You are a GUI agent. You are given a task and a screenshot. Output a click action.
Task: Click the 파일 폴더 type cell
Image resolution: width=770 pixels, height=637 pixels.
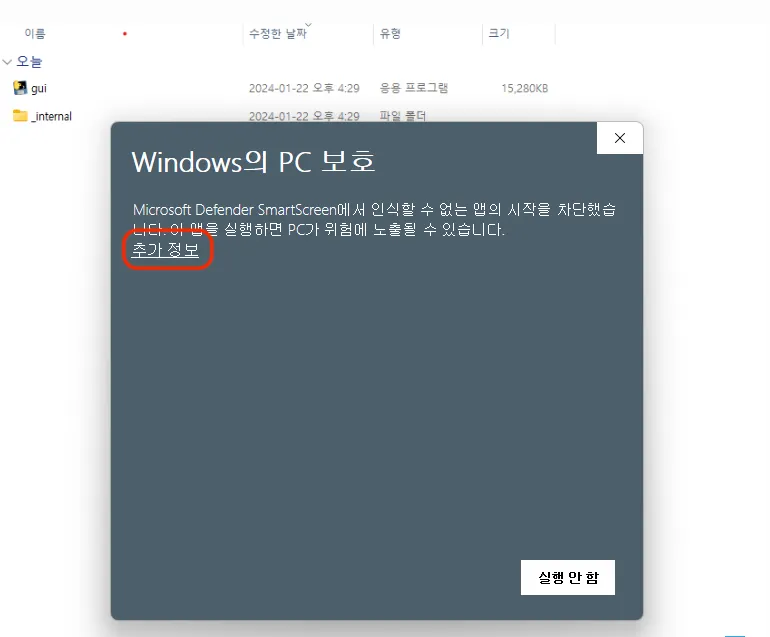click(403, 116)
